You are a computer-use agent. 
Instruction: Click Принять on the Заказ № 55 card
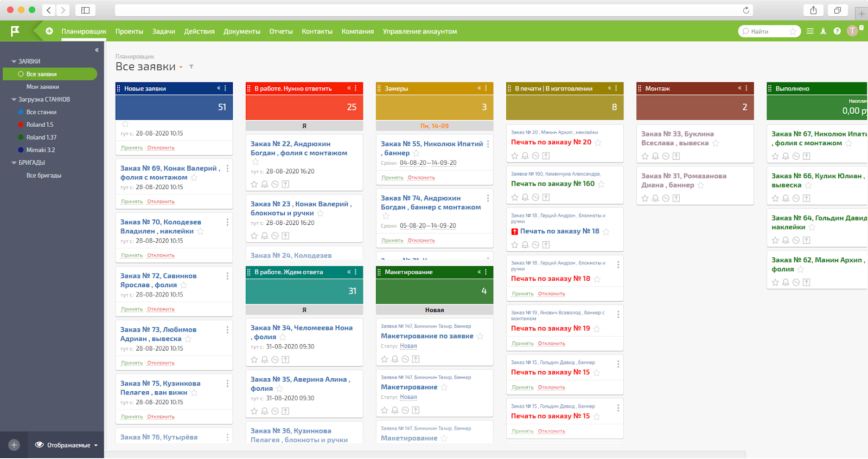pos(392,178)
